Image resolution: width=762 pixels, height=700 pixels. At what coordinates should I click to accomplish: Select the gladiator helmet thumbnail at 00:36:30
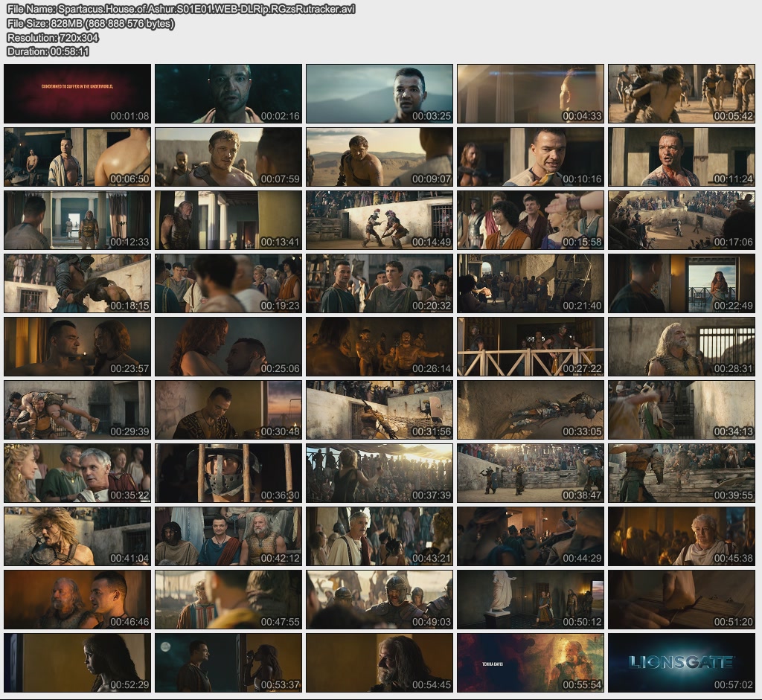[228, 473]
